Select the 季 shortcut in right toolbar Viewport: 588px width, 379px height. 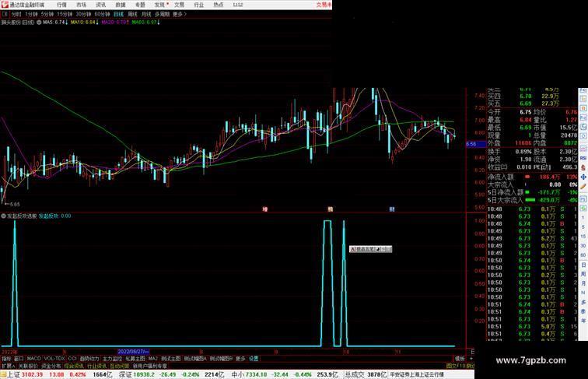pos(583,311)
